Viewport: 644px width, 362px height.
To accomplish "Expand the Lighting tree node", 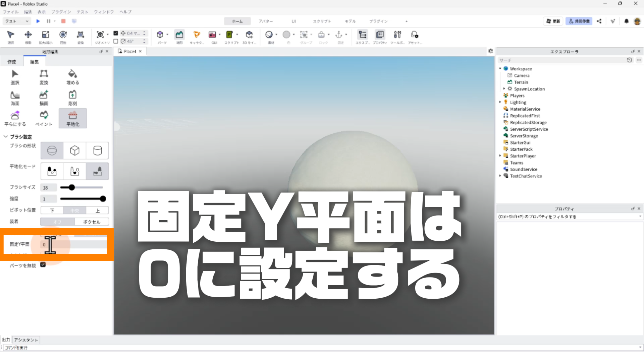I will (500, 102).
